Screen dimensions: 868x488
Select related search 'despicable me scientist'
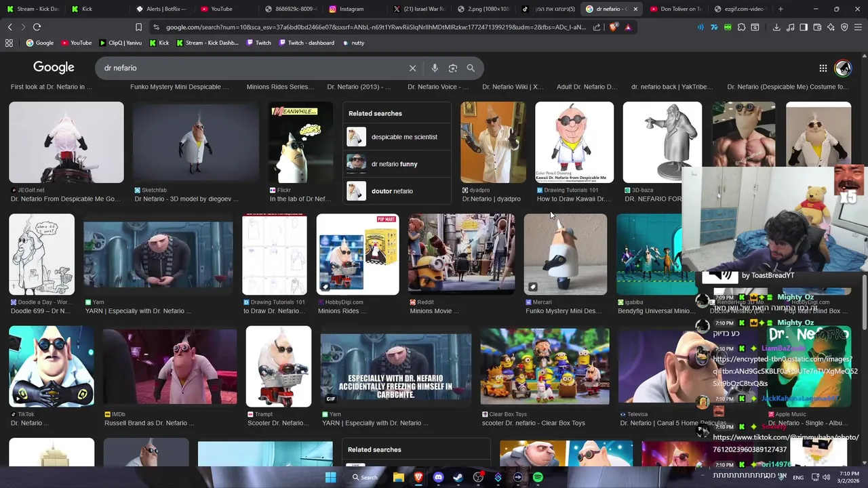(397, 137)
